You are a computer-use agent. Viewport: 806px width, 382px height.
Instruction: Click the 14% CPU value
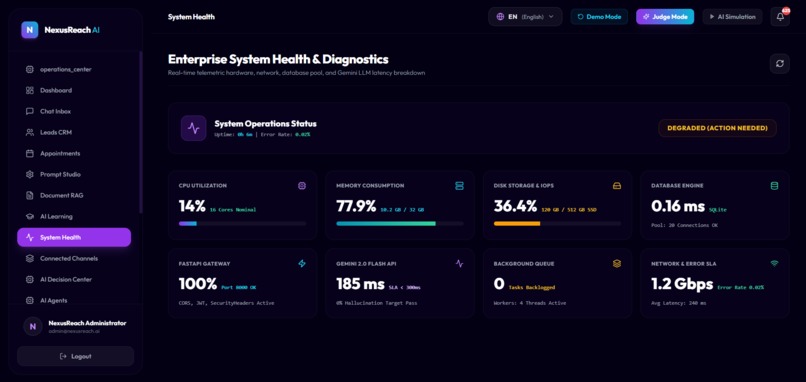[192, 207]
